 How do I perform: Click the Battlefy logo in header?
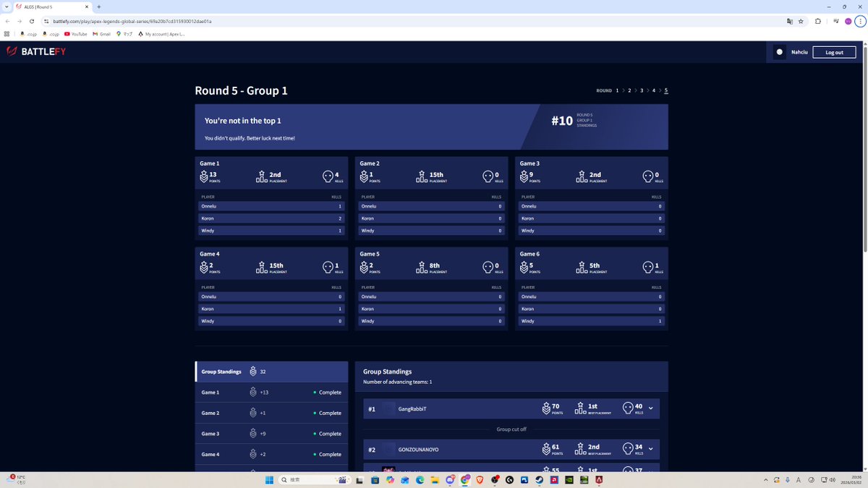[x=36, y=52]
